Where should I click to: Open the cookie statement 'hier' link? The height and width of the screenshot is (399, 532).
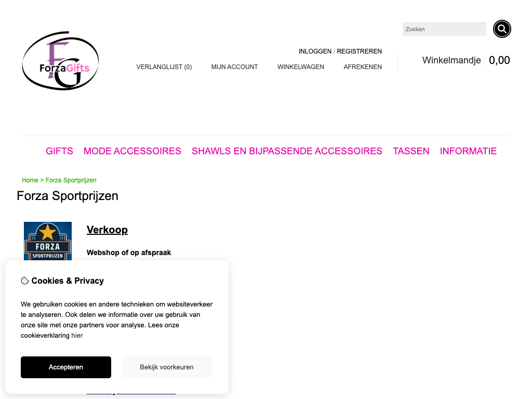[77, 336]
